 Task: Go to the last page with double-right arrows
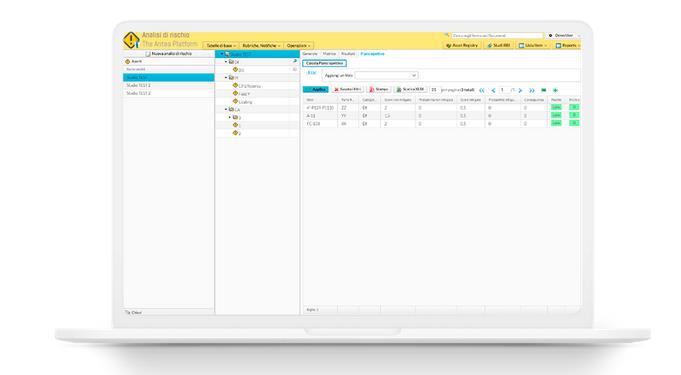(532, 90)
